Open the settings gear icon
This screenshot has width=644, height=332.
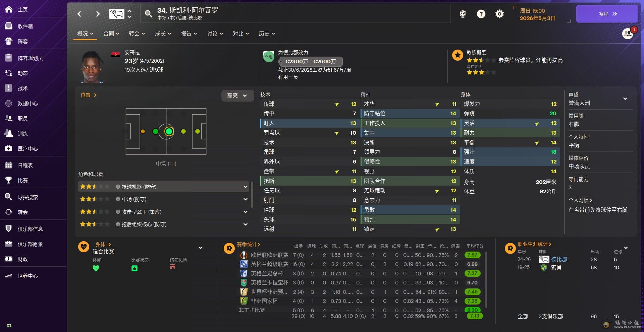499,14
